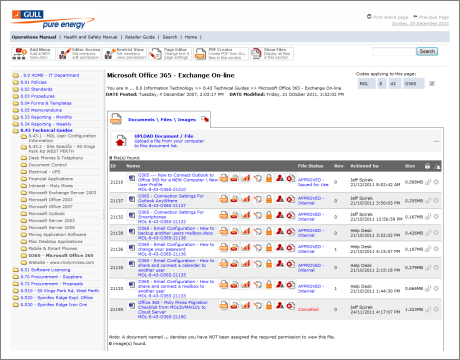Click the padlock column header icon

click(x=427, y=166)
